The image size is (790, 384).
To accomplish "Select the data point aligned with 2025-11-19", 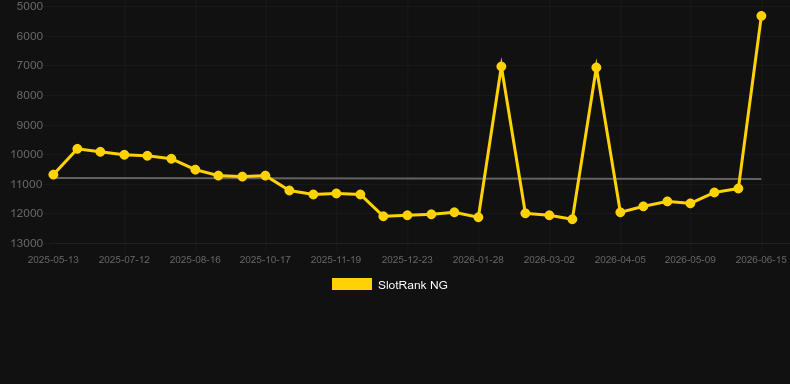I will (337, 194).
